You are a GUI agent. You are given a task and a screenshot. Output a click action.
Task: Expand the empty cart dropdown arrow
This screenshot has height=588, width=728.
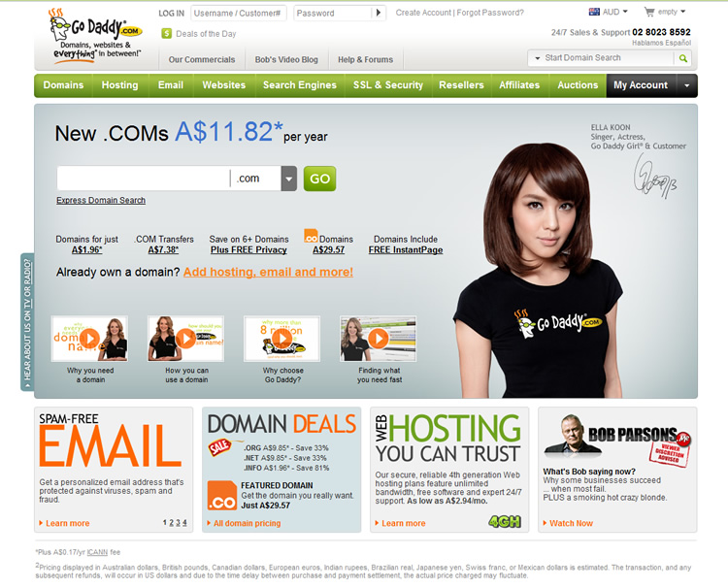point(683,12)
